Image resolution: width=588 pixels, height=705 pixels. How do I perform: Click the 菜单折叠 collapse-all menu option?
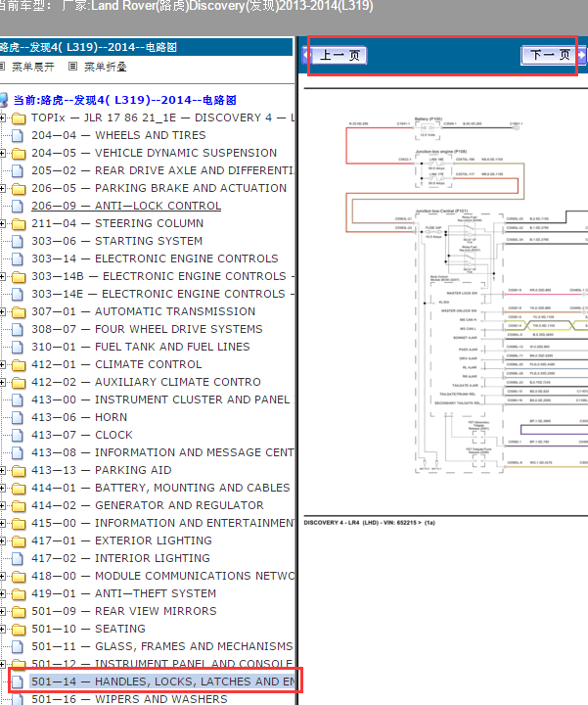pos(97,68)
